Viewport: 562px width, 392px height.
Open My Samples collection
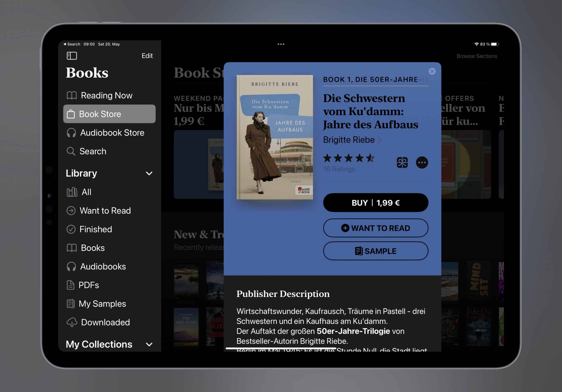point(109,304)
